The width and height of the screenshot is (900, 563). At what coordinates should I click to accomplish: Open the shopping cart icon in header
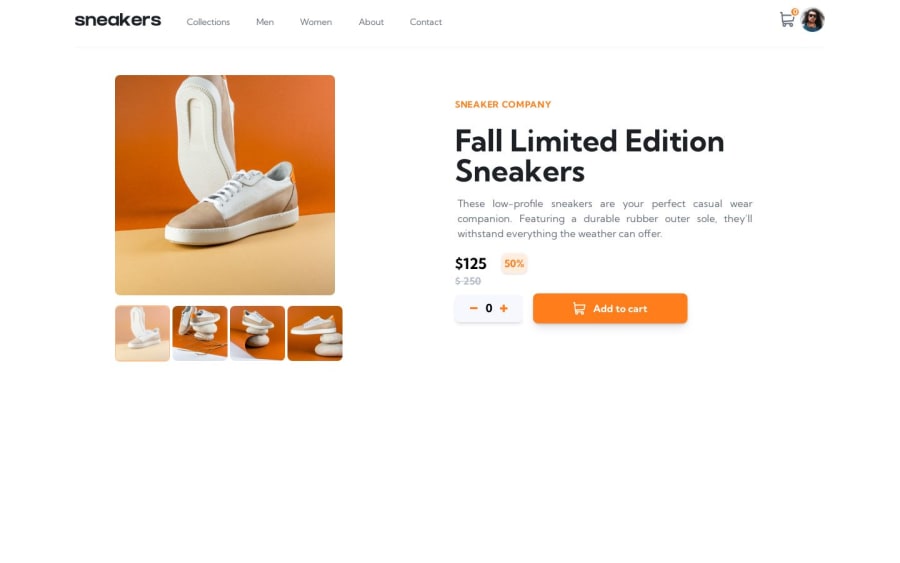[x=786, y=20]
